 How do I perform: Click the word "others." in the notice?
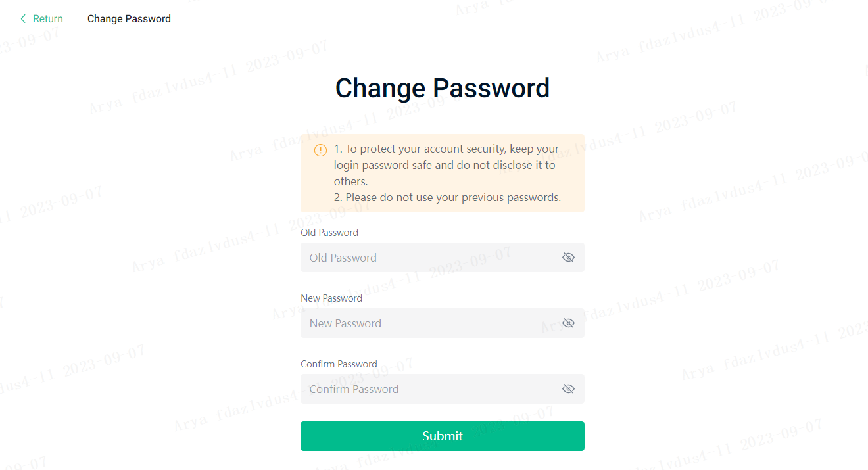coord(350,181)
